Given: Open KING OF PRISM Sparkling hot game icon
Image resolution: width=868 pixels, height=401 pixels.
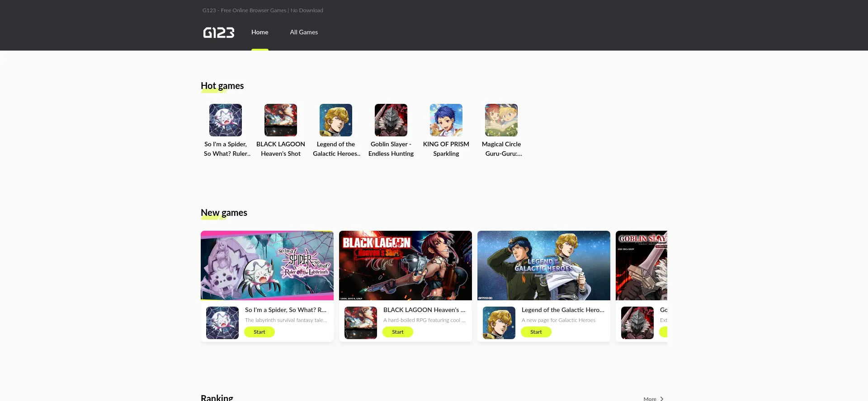Looking at the screenshot, I should [446, 120].
